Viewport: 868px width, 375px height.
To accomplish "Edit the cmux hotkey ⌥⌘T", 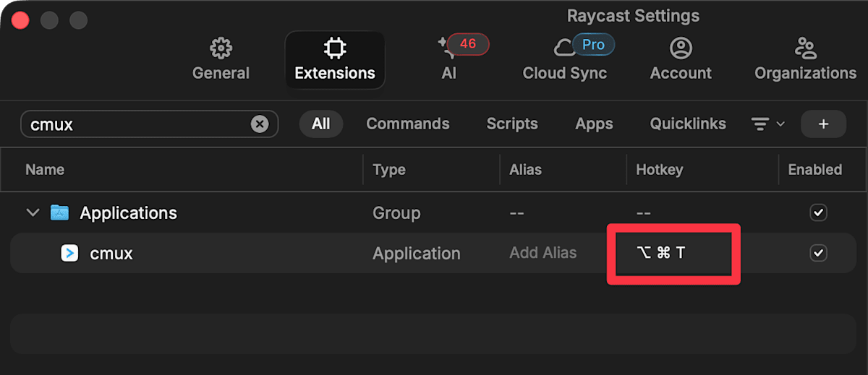I will point(661,253).
